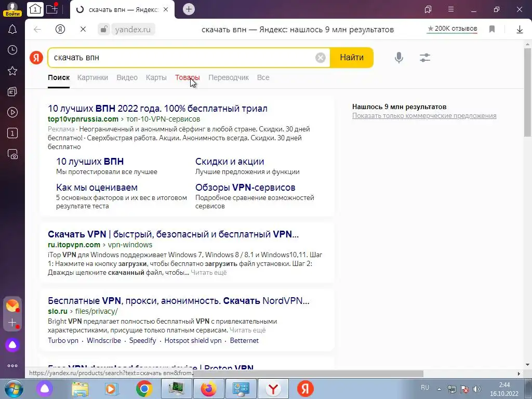
Task: Switch to the Товары tab
Action: click(187, 77)
